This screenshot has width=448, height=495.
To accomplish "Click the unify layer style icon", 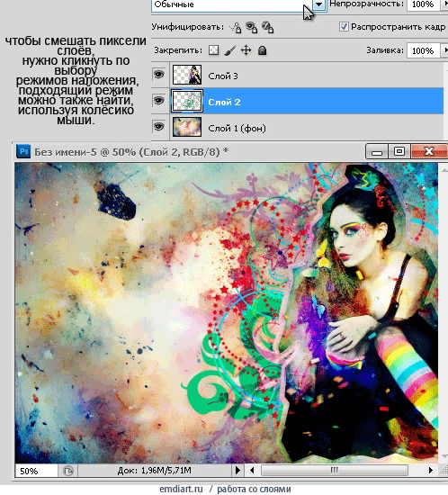I will 267,28.
